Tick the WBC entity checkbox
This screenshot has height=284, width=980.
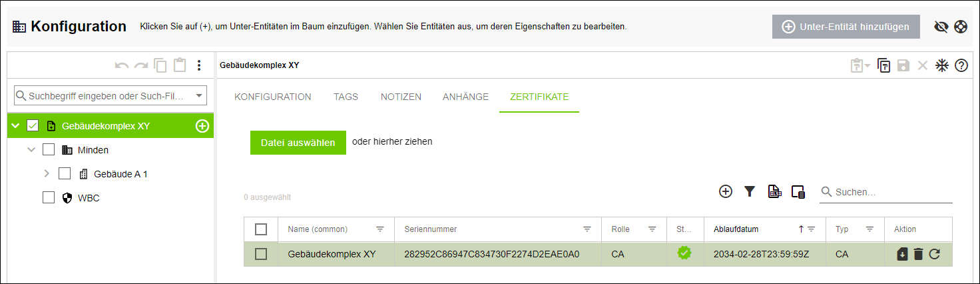click(49, 198)
